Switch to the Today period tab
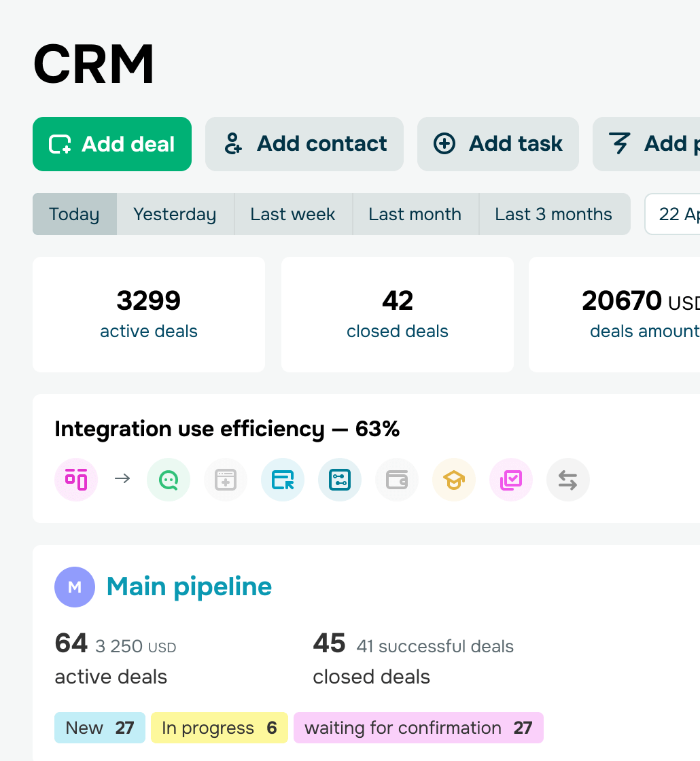Viewport: 700px width, 761px height. (x=75, y=214)
